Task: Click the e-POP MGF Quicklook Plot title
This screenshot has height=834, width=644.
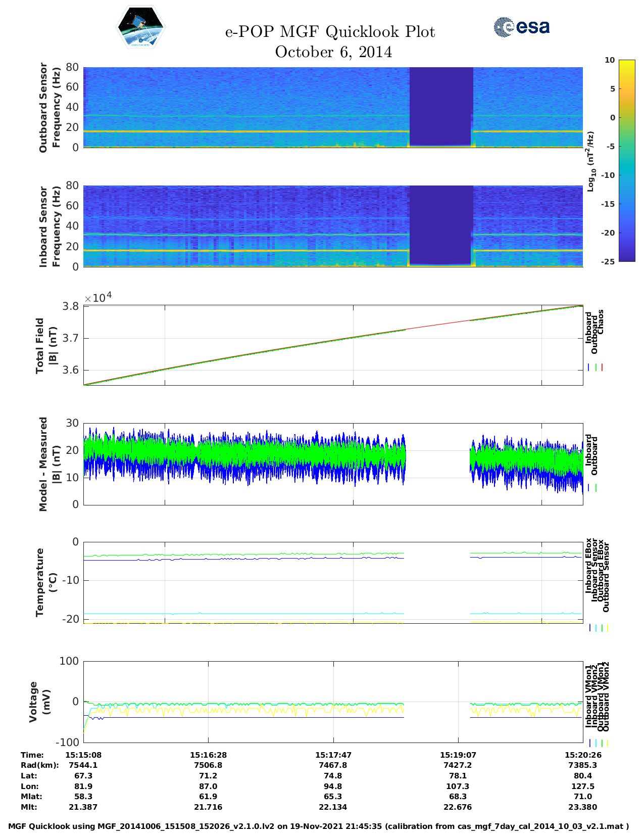Action: (x=330, y=32)
